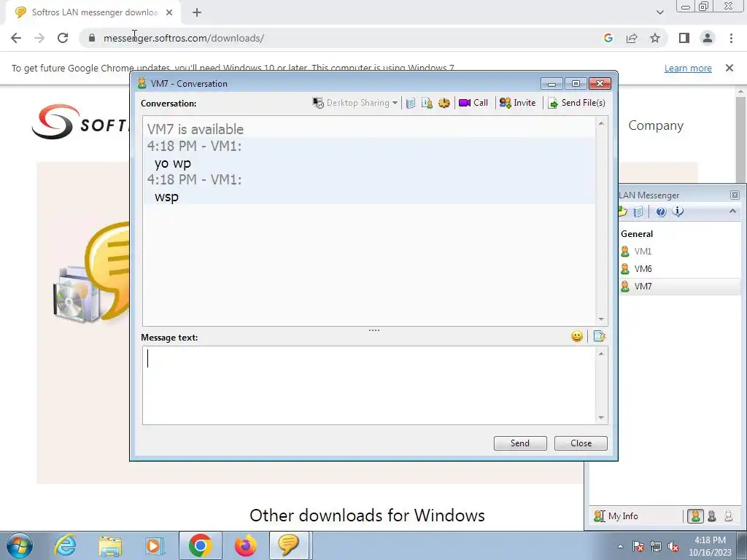Viewport: 747px width, 560px height.
Task: Open the color palette icon in conversation toolbar
Action: [444, 103]
